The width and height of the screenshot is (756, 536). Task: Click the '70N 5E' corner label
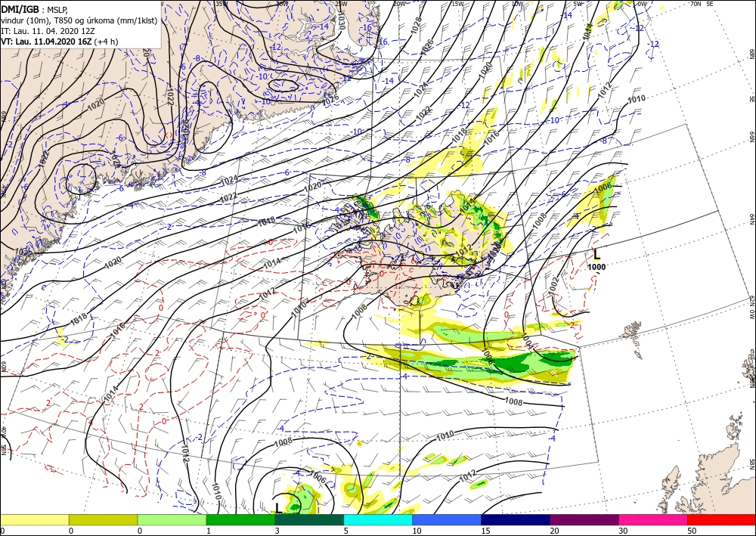click(702, 4)
